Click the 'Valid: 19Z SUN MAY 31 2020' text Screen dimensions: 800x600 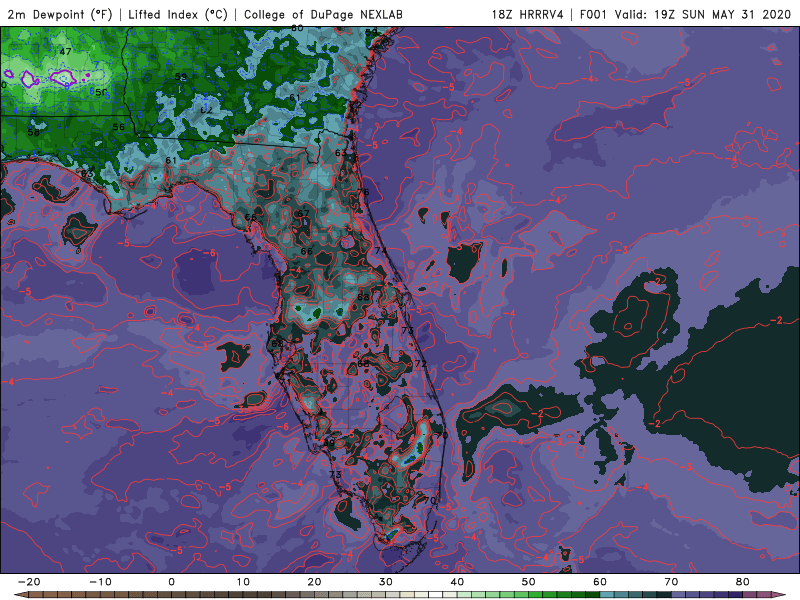pyautogui.click(x=703, y=14)
